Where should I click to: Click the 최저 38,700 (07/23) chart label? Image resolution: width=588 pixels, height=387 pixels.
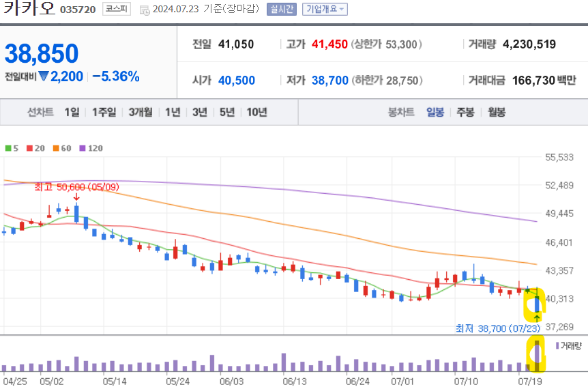coord(498,328)
